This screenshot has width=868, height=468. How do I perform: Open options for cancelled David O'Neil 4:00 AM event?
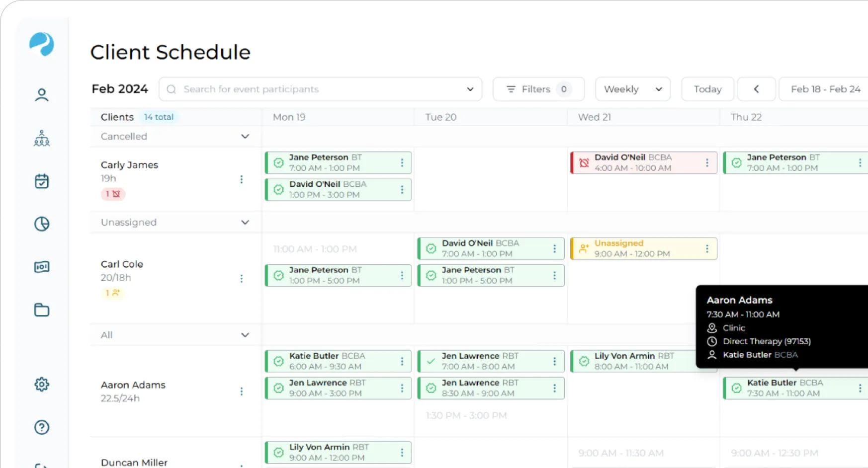click(x=707, y=162)
